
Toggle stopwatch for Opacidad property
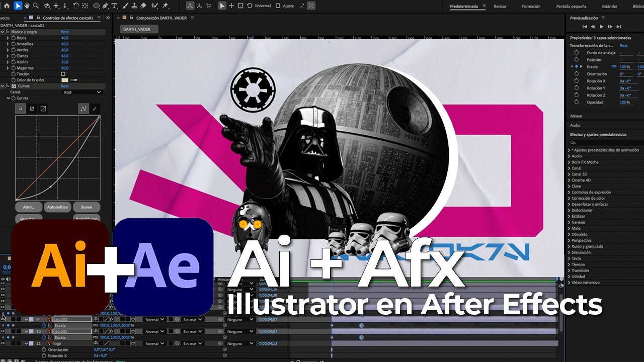pyautogui.click(x=576, y=102)
